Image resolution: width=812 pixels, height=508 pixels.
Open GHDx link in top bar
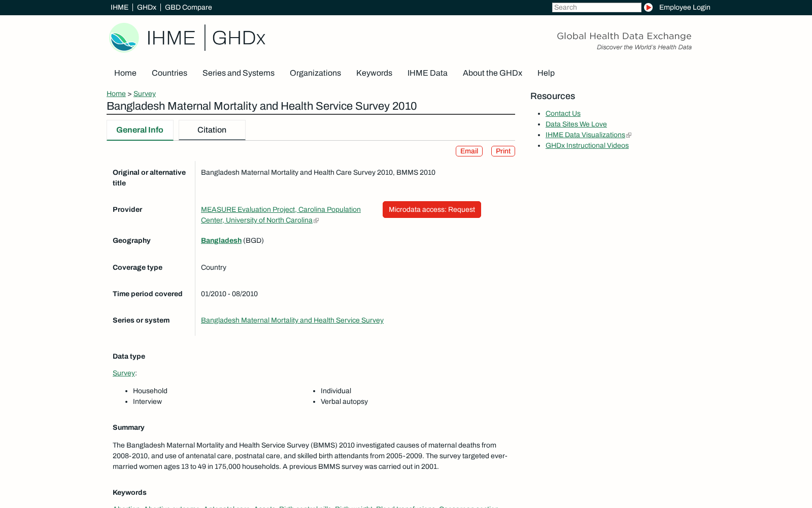pos(147,7)
